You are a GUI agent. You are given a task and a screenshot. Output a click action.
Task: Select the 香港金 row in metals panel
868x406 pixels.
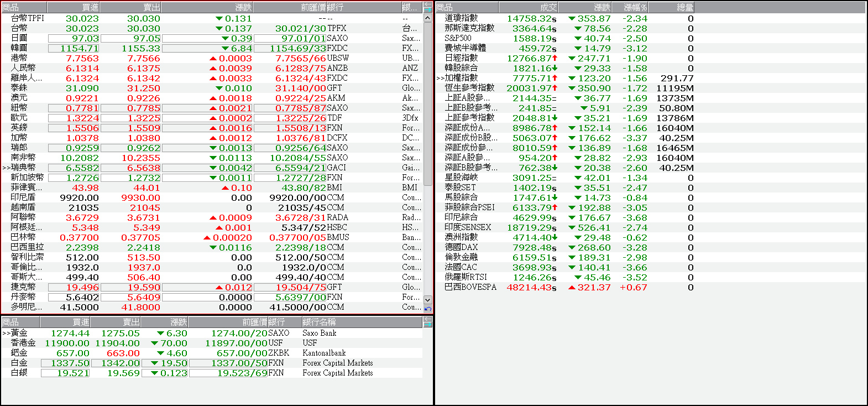(212, 343)
